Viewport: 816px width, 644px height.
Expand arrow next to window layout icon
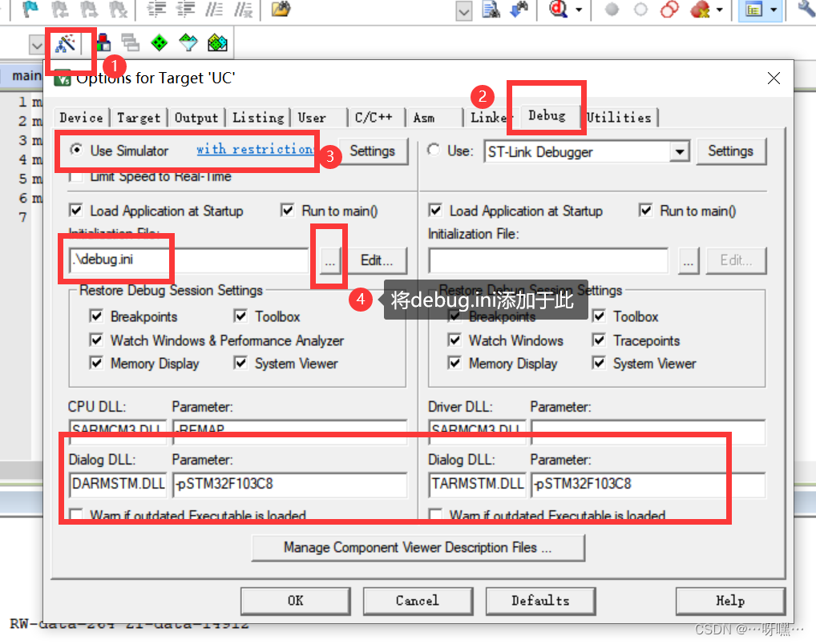tap(774, 10)
